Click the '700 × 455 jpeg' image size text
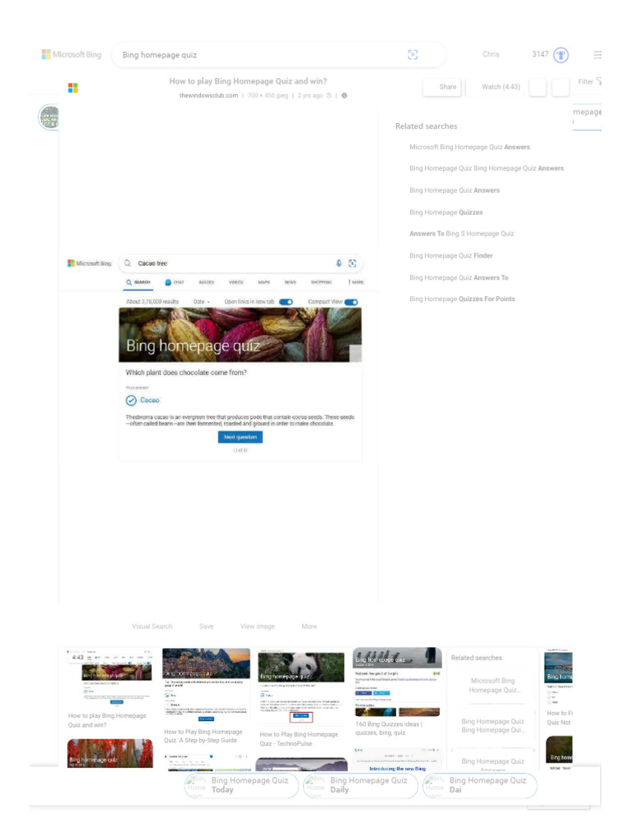 [x=268, y=95]
